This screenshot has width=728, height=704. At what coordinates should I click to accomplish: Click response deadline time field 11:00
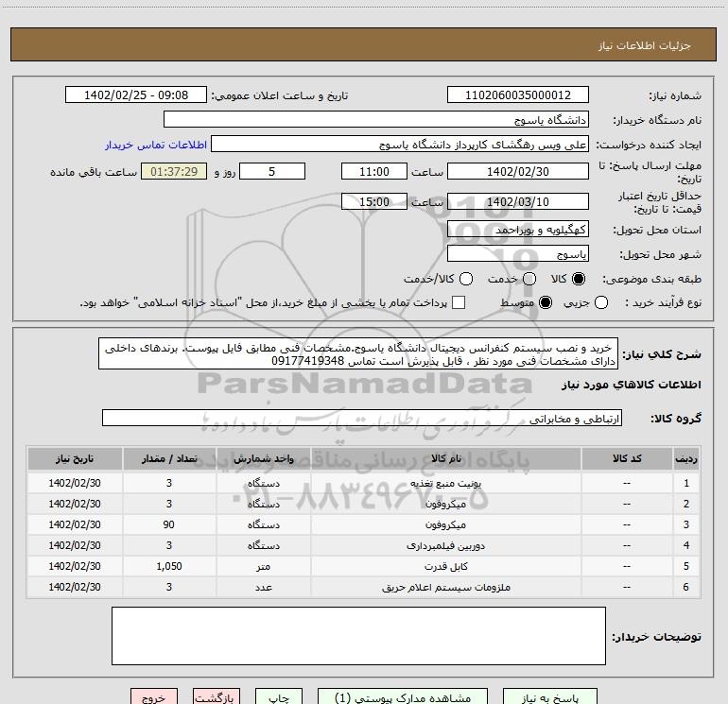(374, 171)
